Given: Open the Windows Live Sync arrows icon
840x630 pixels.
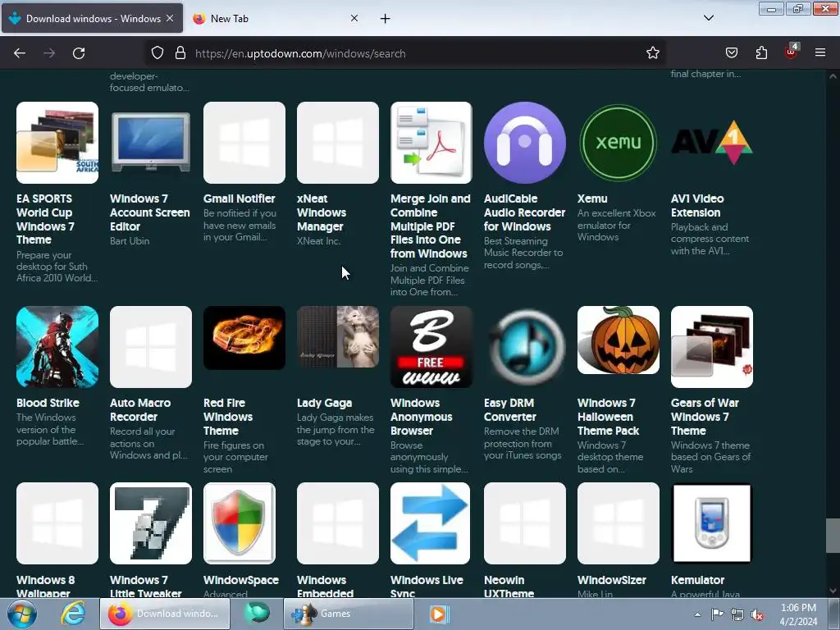Looking at the screenshot, I should [x=430, y=523].
